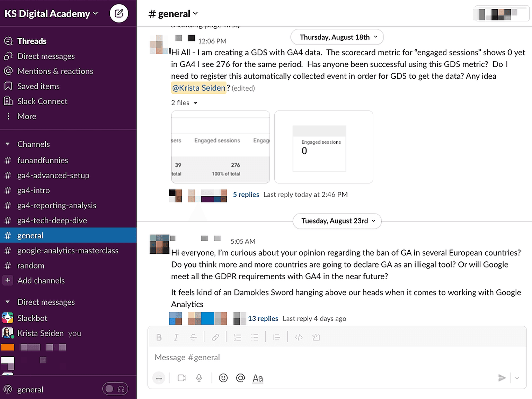Click the @Krista Seiden mention

(199, 88)
